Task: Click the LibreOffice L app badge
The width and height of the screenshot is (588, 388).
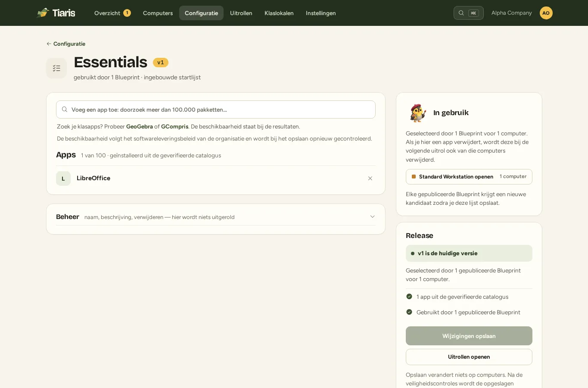Action: (63, 178)
